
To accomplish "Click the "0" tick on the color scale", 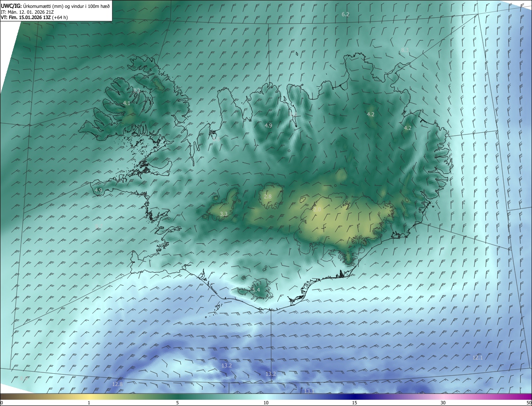I will (2, 403).
